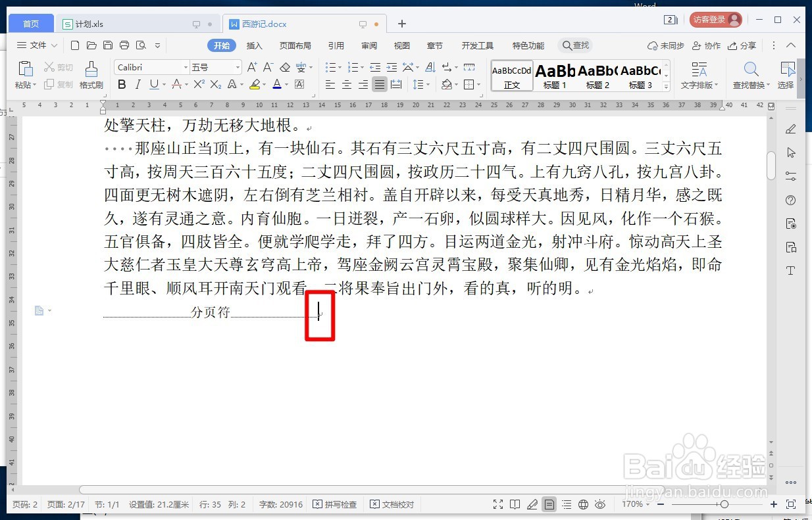The height and width of the screenshot is (520, 812).
Task: Click the horizontal scrollbar at page bottom
Action: coord(421,488)
